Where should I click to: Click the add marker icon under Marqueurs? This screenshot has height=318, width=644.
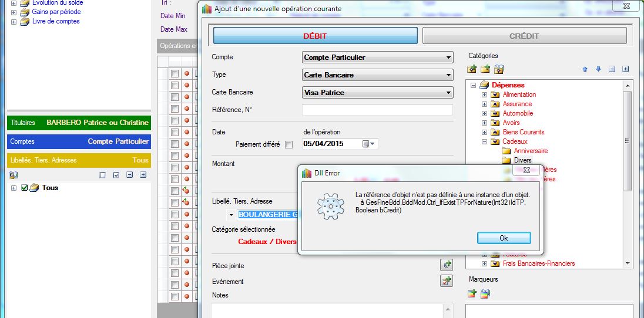click(x=472, y=293)
